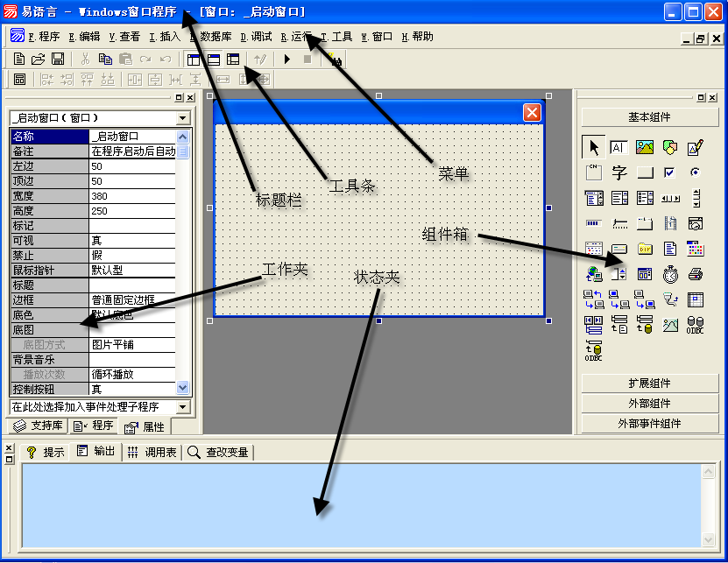Float the component box panel restore button
This screenshot has height=563, width=728.
click(701, 97)
